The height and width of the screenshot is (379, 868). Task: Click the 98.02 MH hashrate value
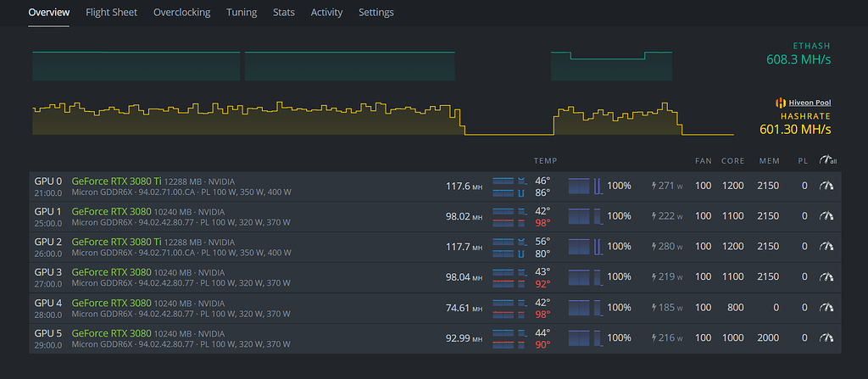[464, 217]
